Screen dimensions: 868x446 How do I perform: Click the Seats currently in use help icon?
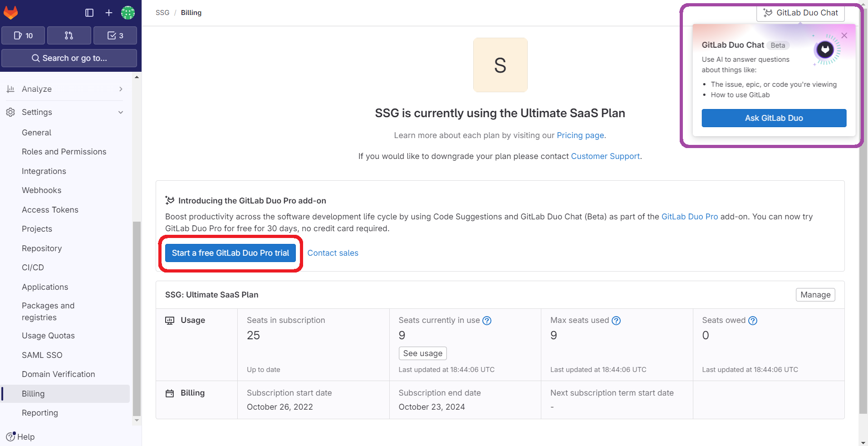[x=487, y=320]
